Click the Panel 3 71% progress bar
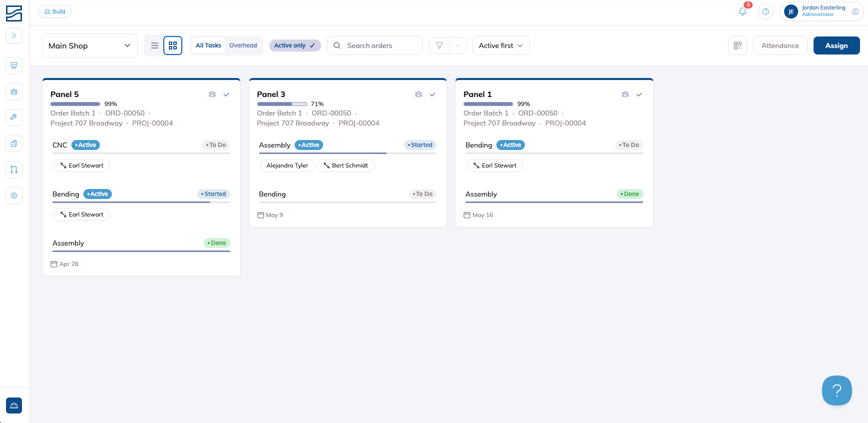Screen dimensions: 868x423 point(282,104)
